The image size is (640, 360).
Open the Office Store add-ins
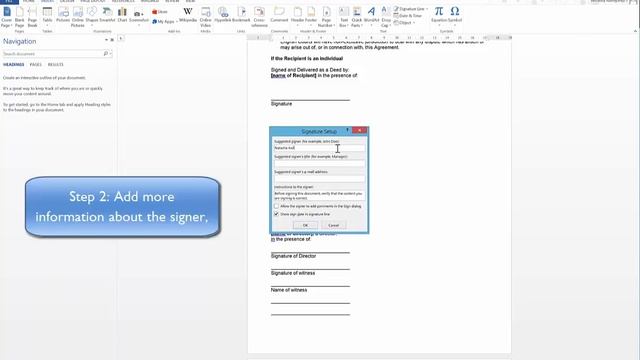click(160, 12)
